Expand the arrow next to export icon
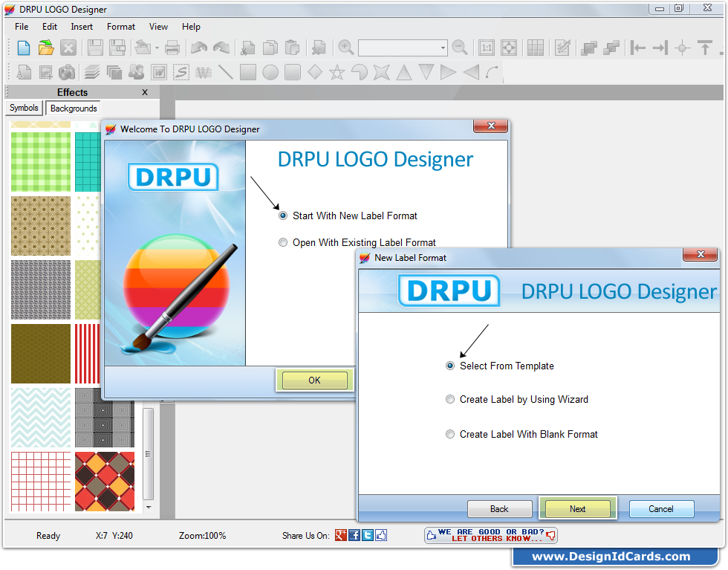Viewport: 728px width, 570px height. pos(157,48)
